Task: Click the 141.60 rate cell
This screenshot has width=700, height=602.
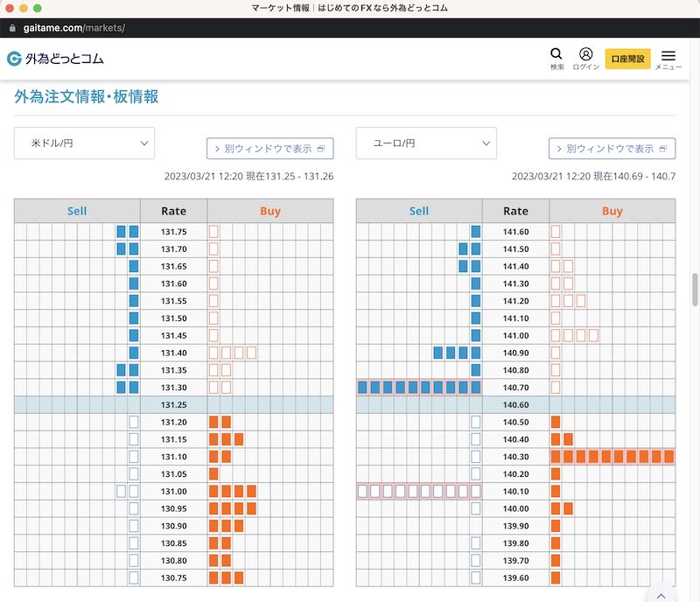Action: [515, 232]
